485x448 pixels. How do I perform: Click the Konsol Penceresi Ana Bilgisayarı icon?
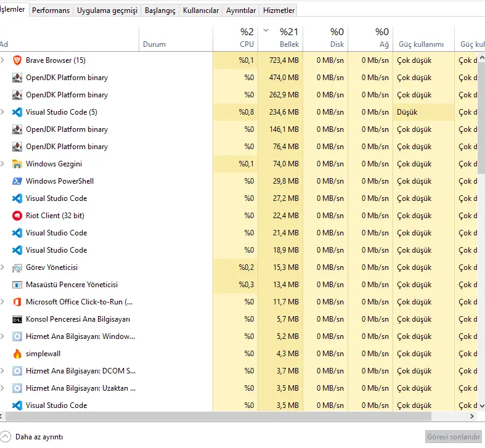point(17,319)
